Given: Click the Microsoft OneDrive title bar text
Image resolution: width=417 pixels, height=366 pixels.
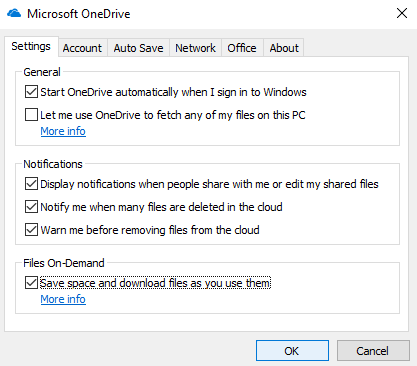Looking at the screenshot, I should point(79,14).
